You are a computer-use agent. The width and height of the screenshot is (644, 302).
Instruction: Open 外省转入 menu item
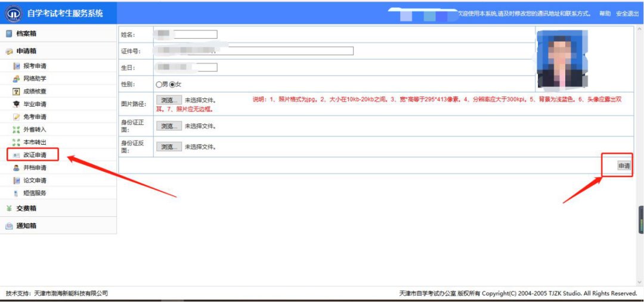coord(35,130)
